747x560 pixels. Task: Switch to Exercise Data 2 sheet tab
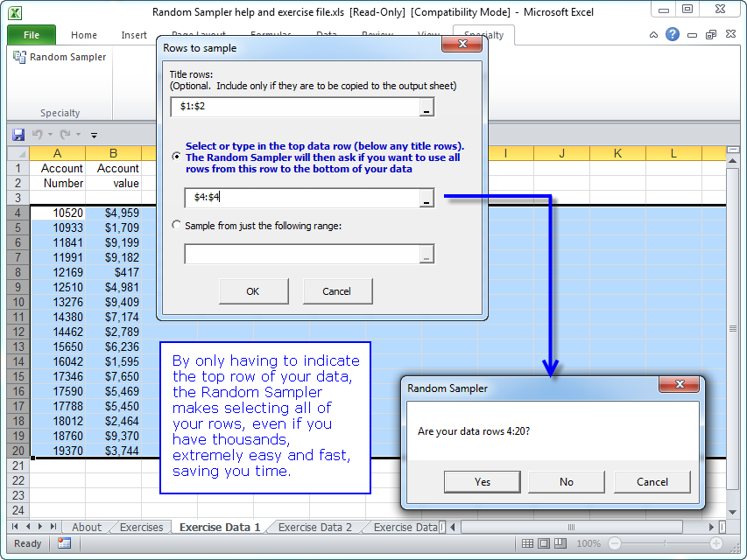click(315, 527)
